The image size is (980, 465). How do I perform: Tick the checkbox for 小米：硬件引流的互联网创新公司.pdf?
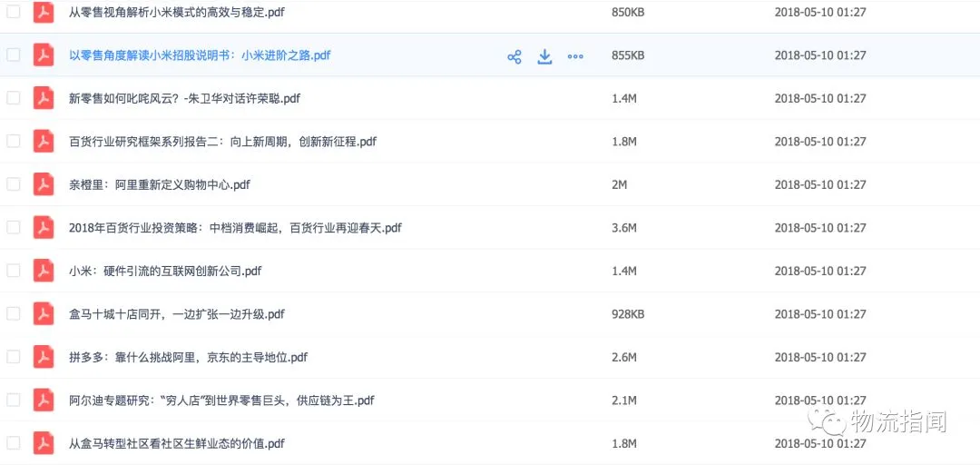point(13,271)
